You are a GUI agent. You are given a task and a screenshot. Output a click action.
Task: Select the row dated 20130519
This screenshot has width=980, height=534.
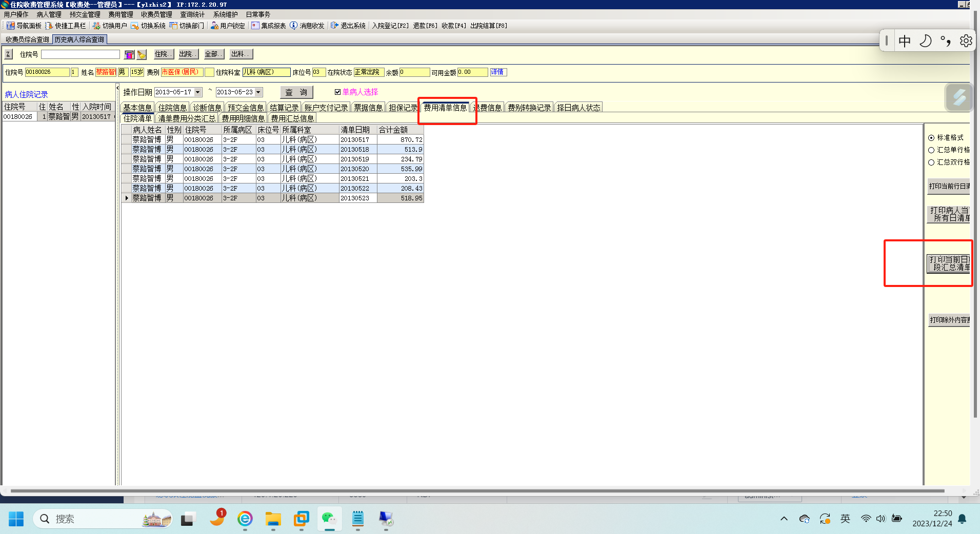[x=272, y=159]
